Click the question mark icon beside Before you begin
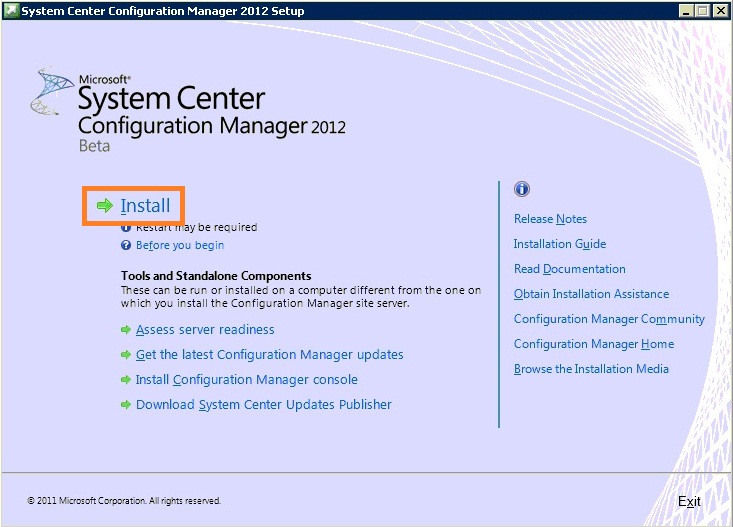The width and height of the screenshot is (733, 527). [x=126, y=245]
